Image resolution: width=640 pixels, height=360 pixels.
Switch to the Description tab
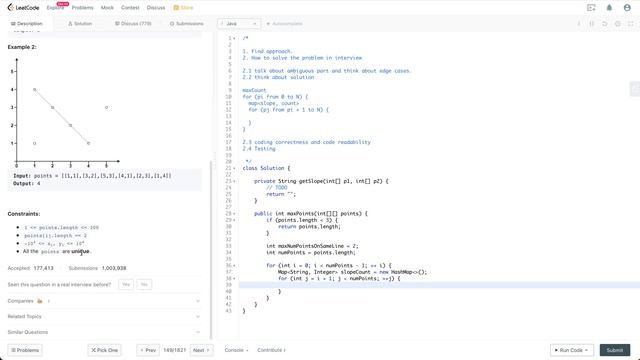[27, 24]
